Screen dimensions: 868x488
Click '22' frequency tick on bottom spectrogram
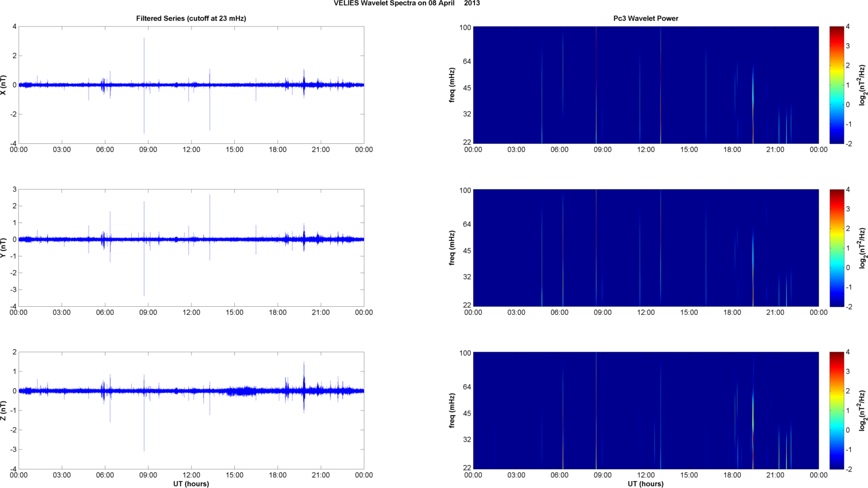467,468
